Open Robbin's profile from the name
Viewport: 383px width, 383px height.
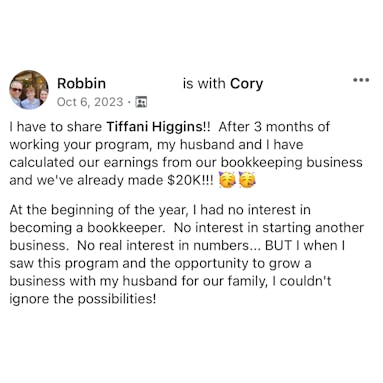coord(81,83)
